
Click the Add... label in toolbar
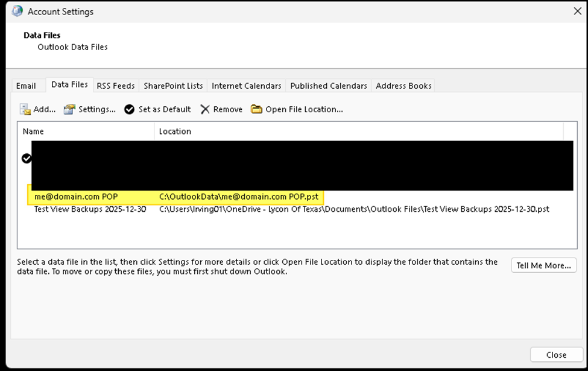coord(44,110)
